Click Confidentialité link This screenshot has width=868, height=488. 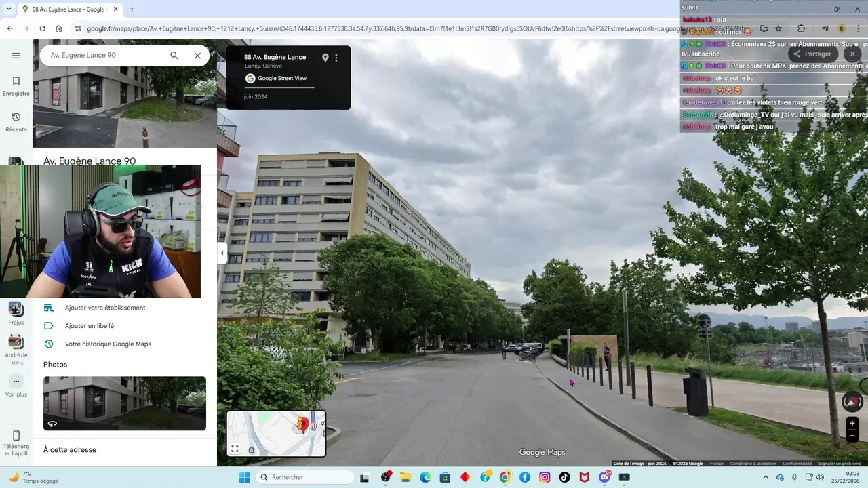(x=797, y=464)
